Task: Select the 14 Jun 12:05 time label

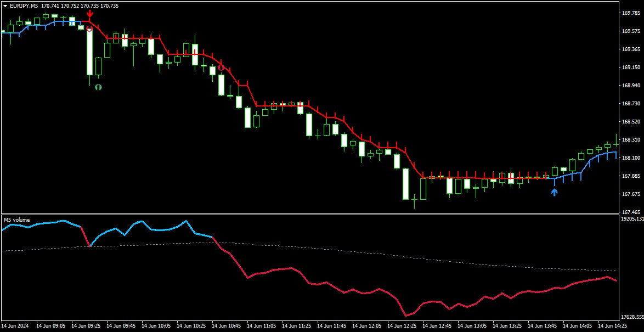Action: [368, 326]
